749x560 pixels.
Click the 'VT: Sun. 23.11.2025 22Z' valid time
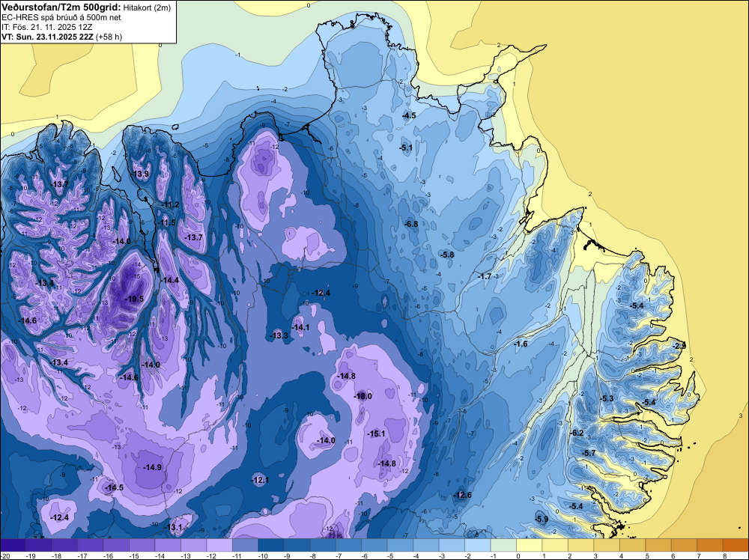tap(48, 37)
